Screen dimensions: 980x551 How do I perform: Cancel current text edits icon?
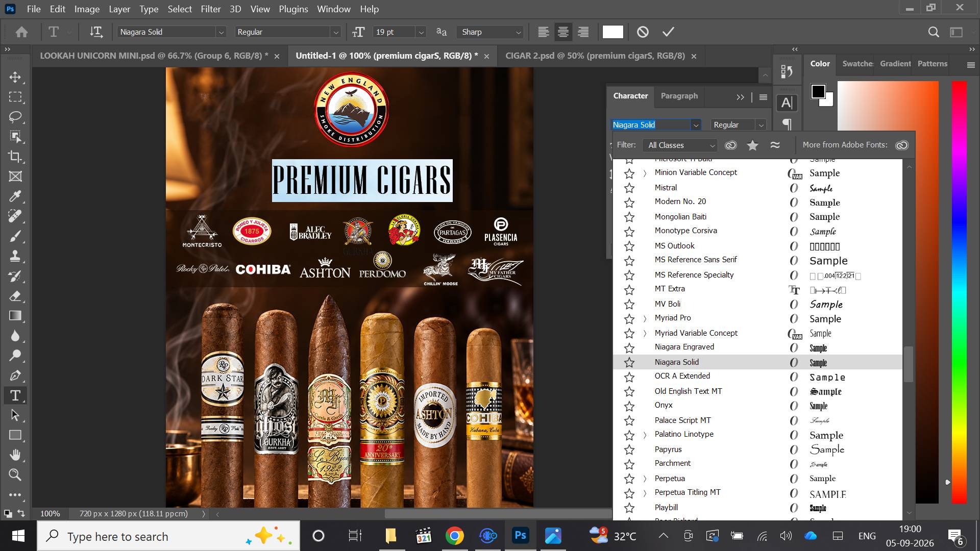643,32
